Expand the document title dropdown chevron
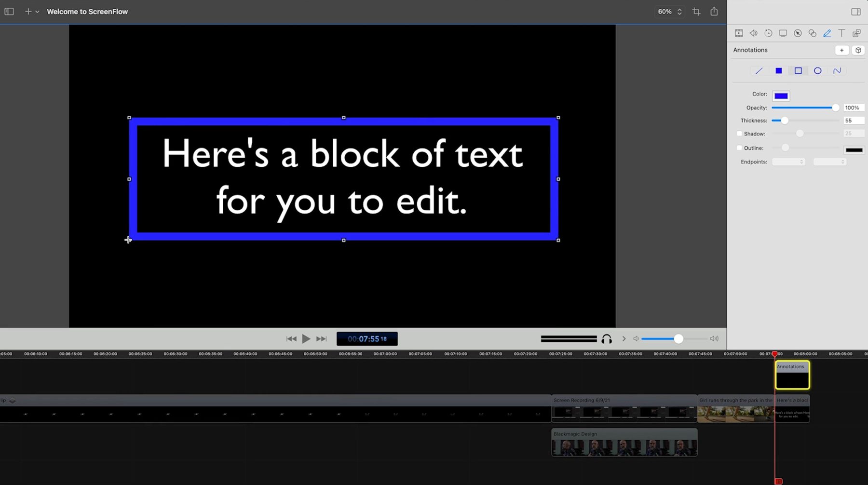 click(x=38, y=11)
